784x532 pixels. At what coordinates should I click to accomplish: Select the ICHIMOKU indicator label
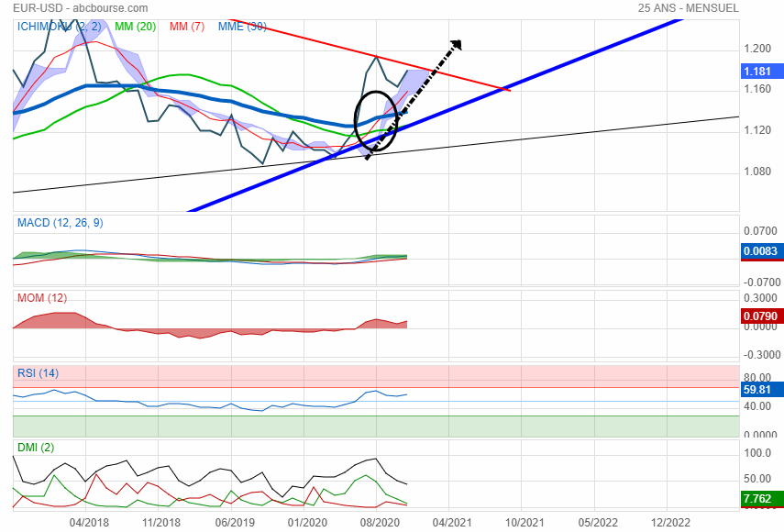pos(59,27)
